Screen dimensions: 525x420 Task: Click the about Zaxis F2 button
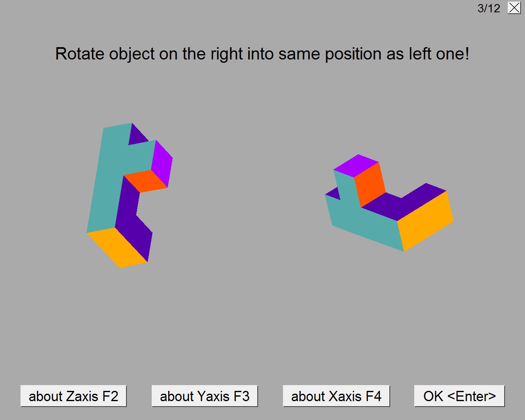click(x=73, y=396)
